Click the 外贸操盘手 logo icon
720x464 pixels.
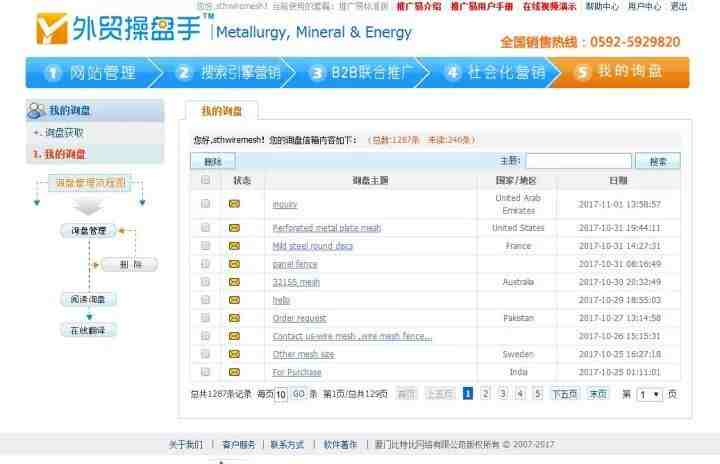[x=52, y=30]
